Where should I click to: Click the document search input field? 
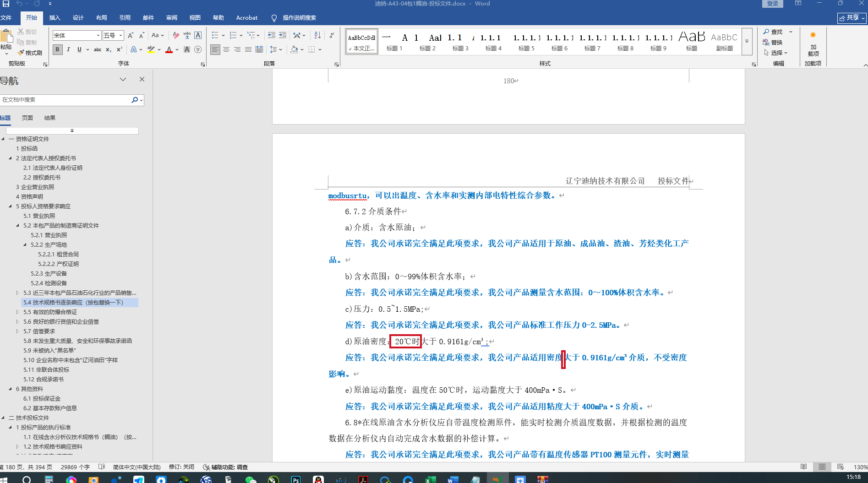pos(66,100)
